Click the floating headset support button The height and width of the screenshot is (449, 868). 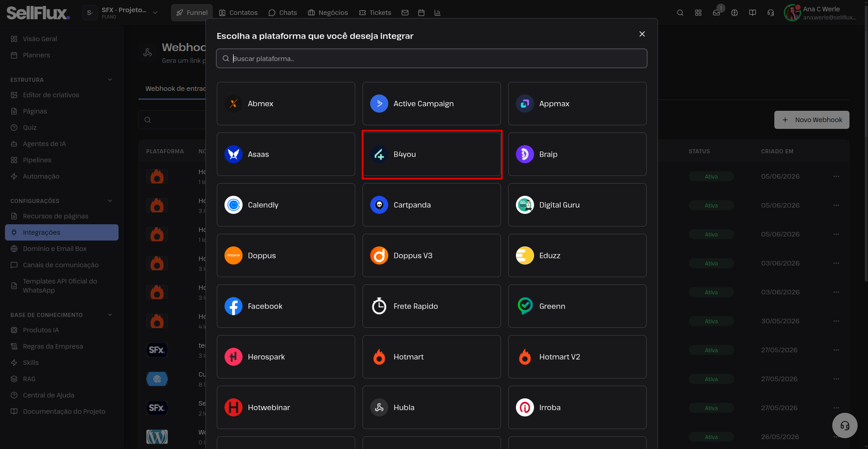(844, 425)
